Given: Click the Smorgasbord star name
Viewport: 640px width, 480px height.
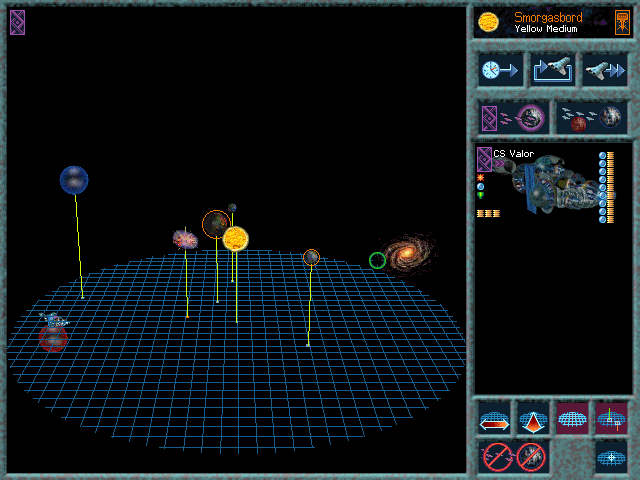Looking at the screenshot, I should point(548,18).
